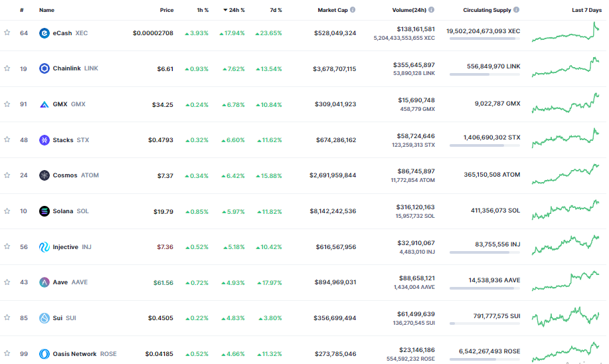Favorite Injective using its star
Viewport: 609px width, 364px height.
pyautogui.click(x=7, y=246)
